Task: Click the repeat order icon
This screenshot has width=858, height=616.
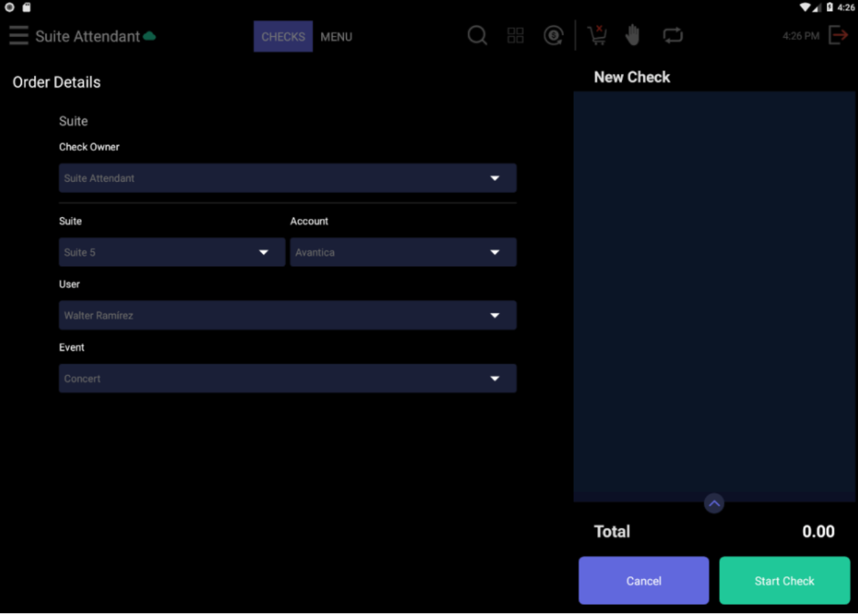Action: pyautogui.click(x=673, y=36)
